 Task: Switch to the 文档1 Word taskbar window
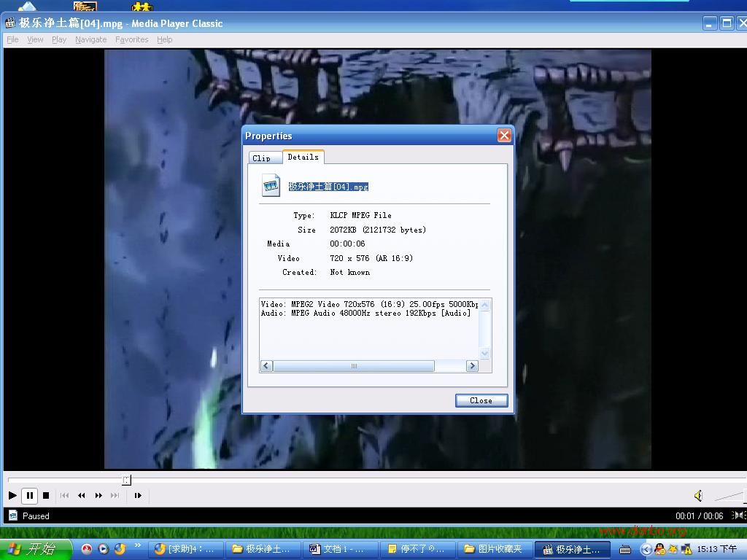click(x=341, y=549)
